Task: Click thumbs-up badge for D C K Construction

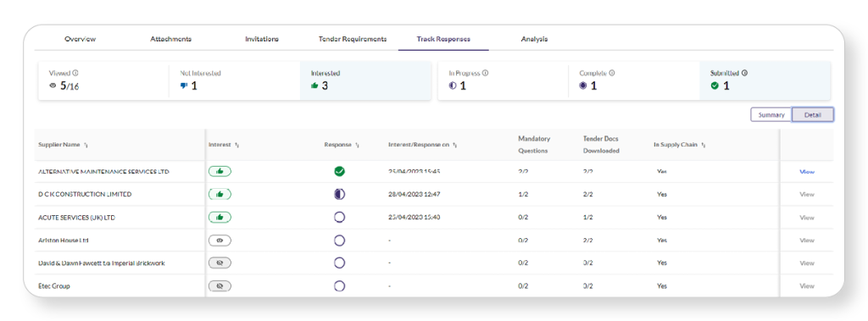Action: pyautogui.click(x=220, y=194)
